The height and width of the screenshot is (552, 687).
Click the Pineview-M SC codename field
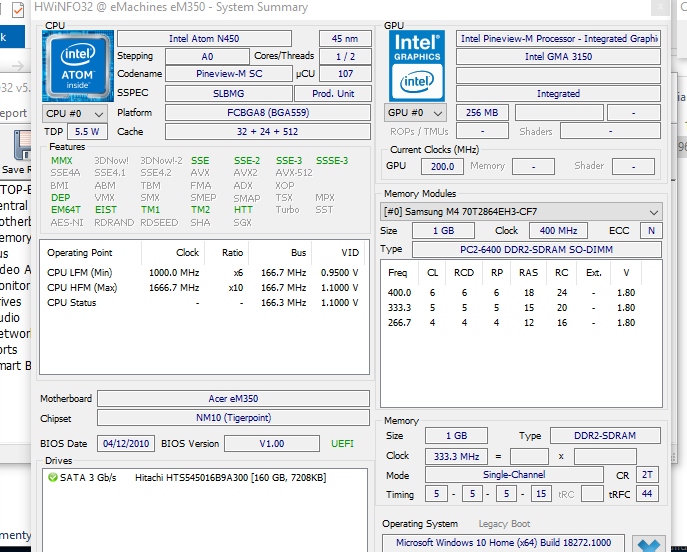click(229, 74)
